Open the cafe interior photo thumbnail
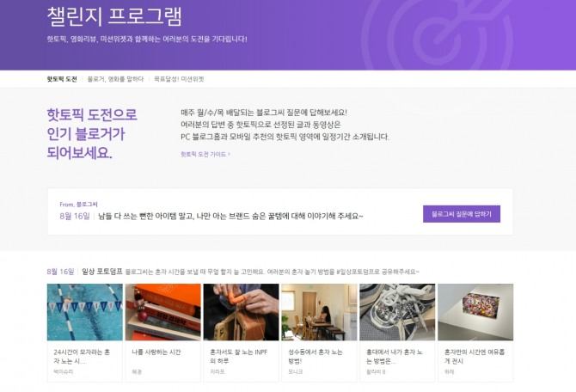 [319, 312]
